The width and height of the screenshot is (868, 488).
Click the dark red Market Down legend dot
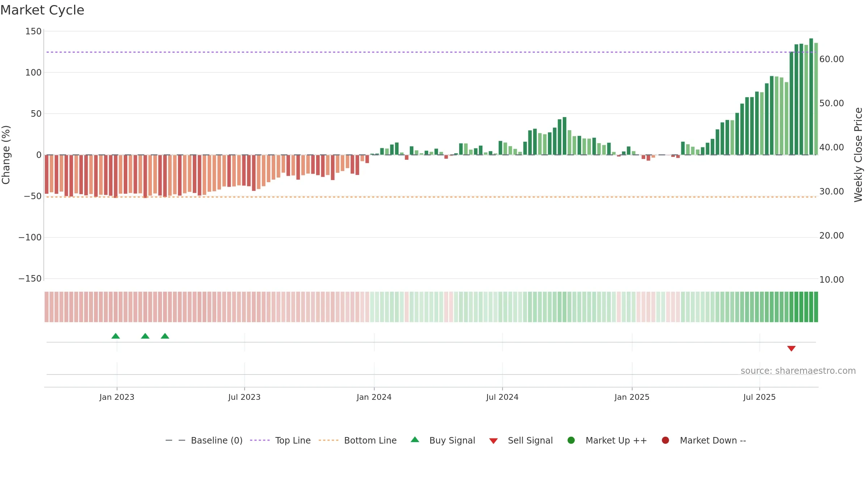pyautogui.click(x=665, y=440)
